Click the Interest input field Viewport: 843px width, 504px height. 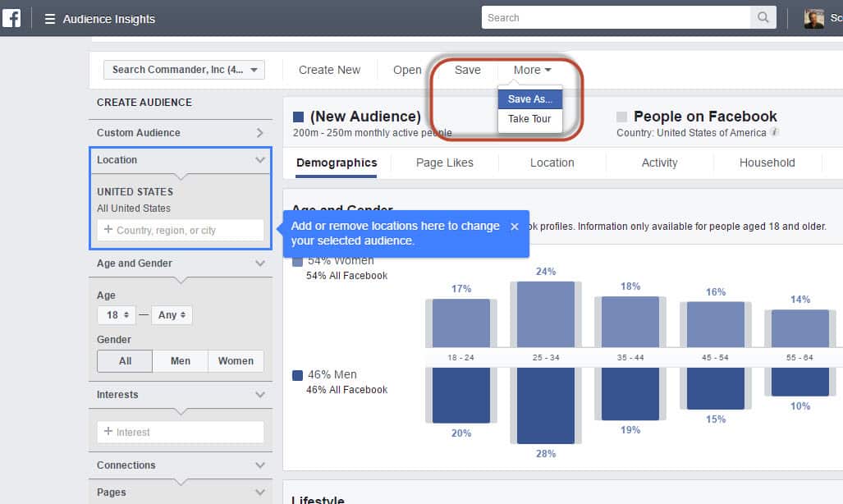[181, 432]
